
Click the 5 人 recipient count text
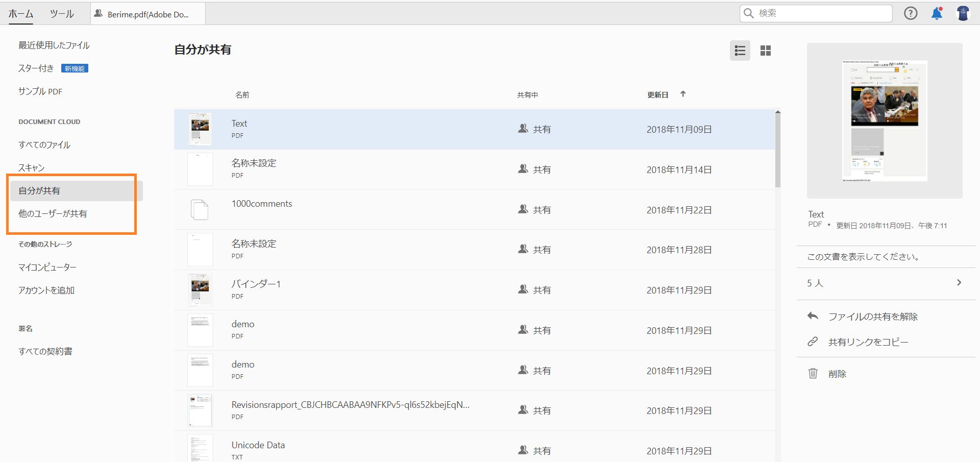[815, 283]
